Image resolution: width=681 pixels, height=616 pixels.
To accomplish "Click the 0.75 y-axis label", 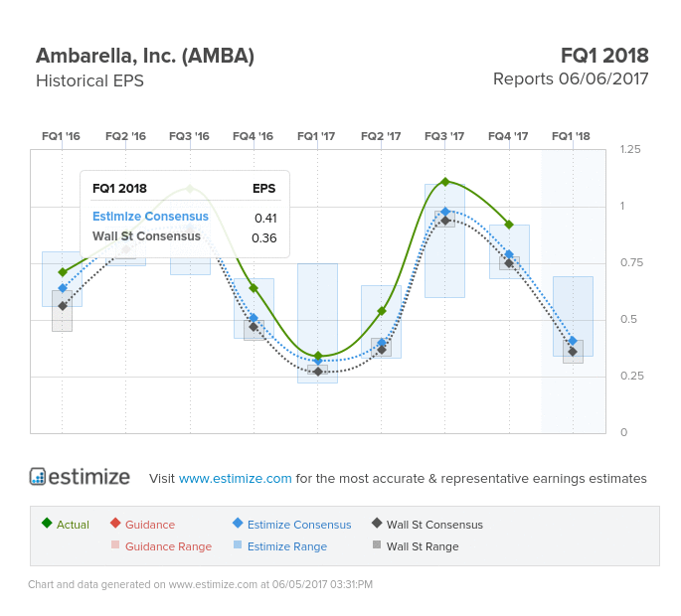I will click(x=631, y=262).
